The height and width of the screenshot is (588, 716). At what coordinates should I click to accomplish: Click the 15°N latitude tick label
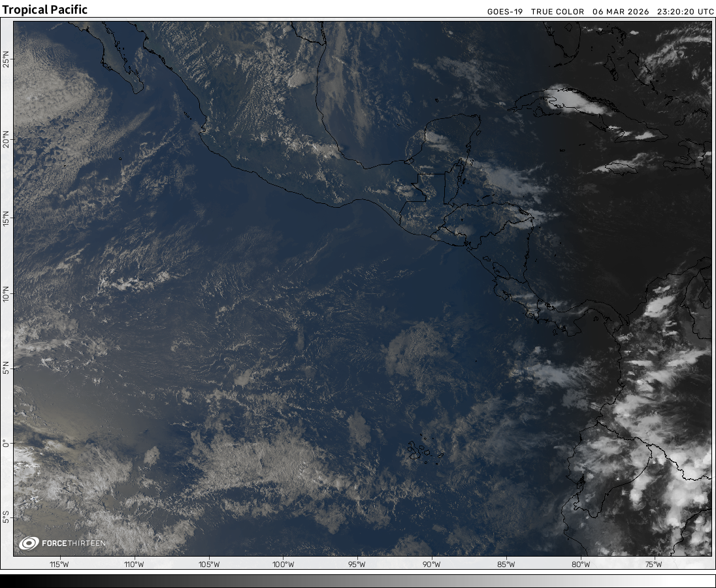point(7,216)
